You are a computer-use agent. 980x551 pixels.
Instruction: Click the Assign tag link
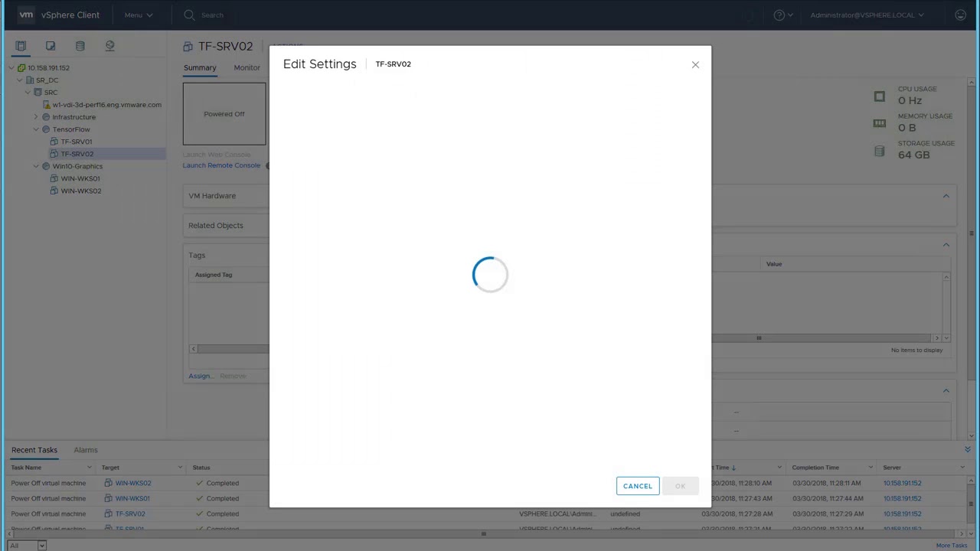pos(200,376)
